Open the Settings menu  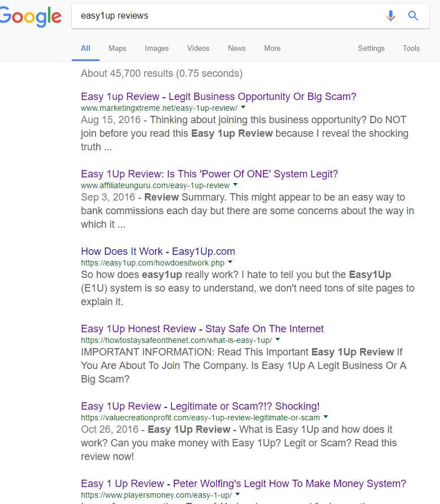point(371,48)
